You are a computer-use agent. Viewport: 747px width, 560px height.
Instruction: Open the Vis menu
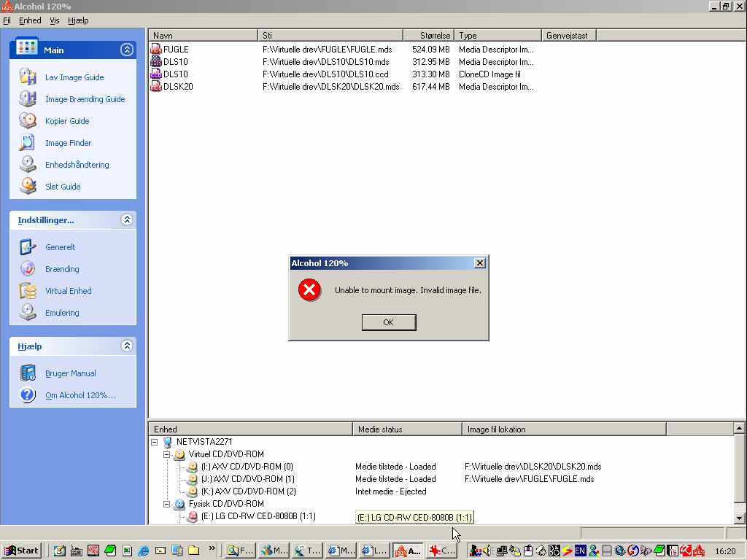(x=55, y=20)
